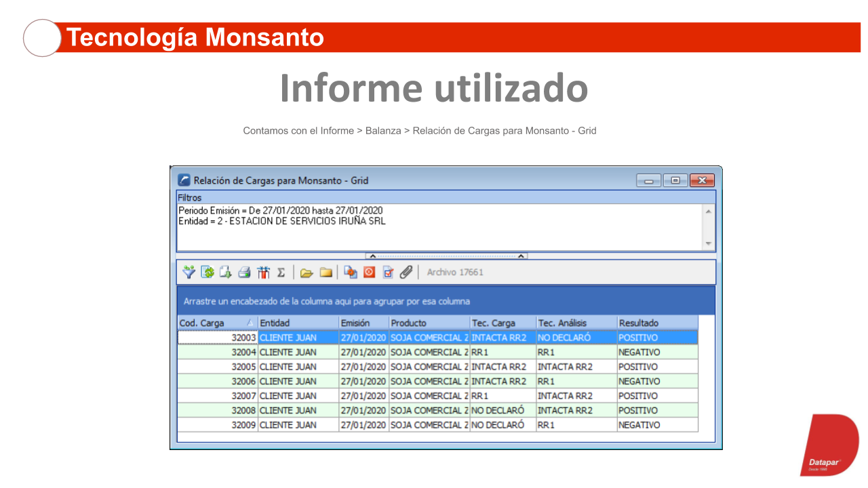This screenshot has height=488, width=868.
Task: Click the red columns chooser icon
Action: (x=263, y=272)
